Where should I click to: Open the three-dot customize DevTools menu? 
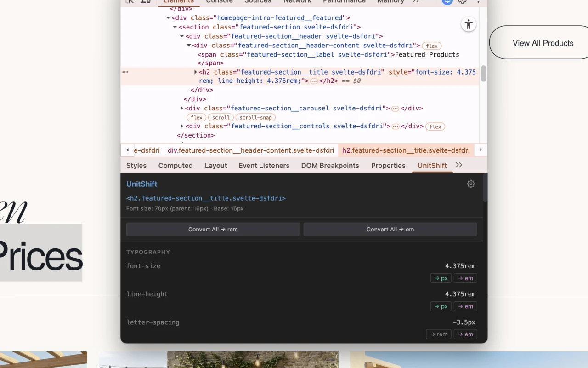478,2
